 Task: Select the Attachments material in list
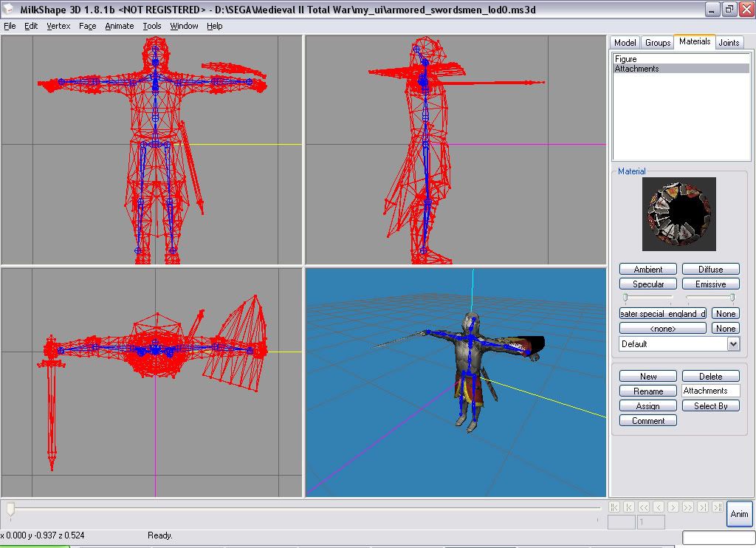coord(681,69)
